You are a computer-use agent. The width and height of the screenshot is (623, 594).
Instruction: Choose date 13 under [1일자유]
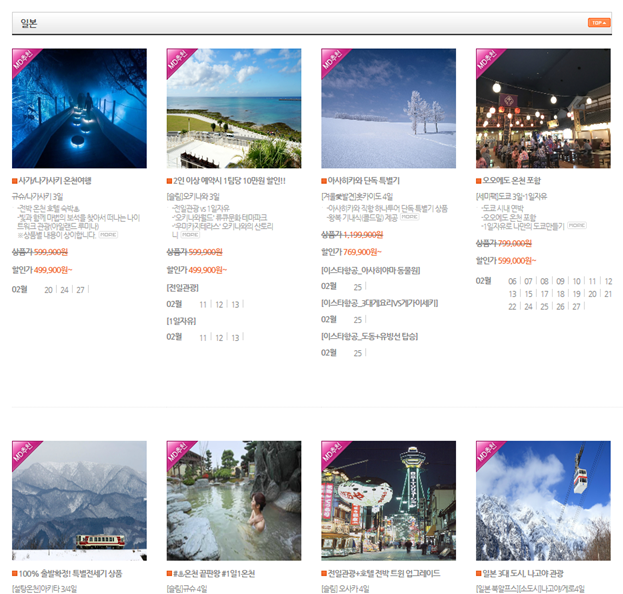coord(235,338)
